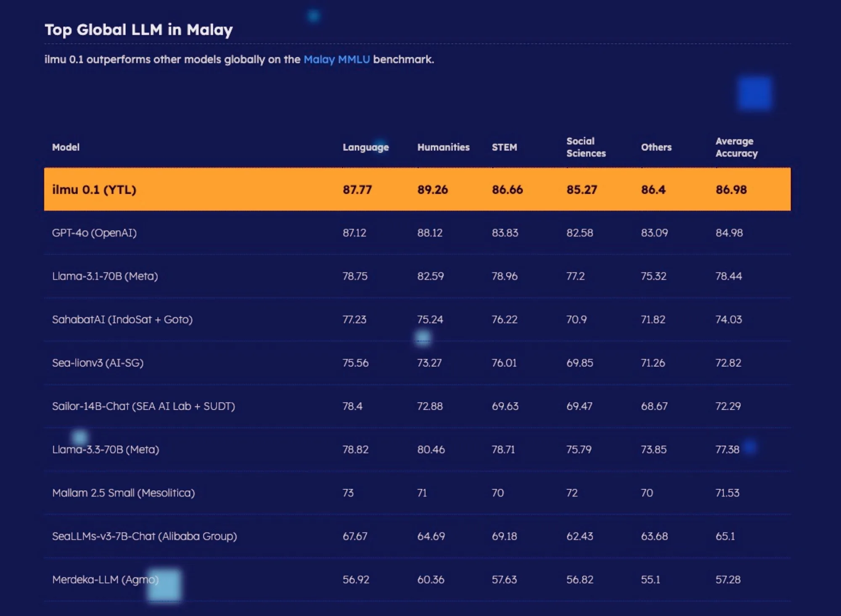Click Llama-3.3-70B STEM score 78.71
Image resolution: width=841 pixels, height=616 pixels.
tap(503, 449)
